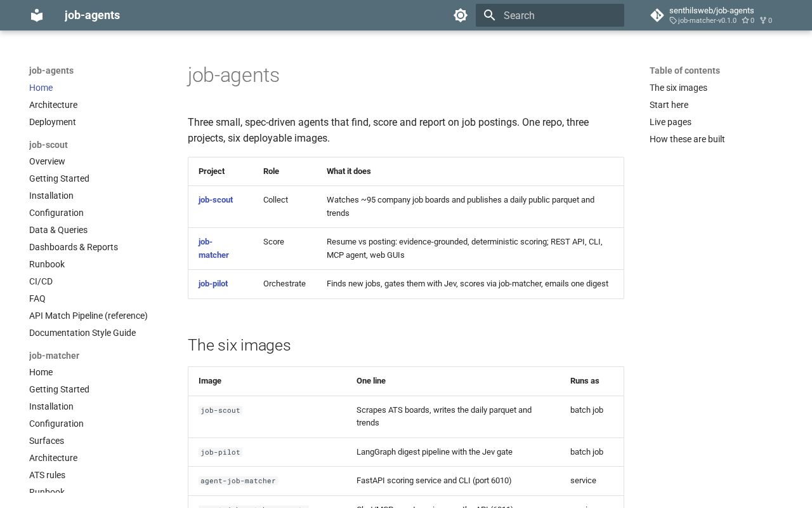The width and height of the screenshot is (812, 508).
Task: Open the ATS rules page
Action: point(47,475)
